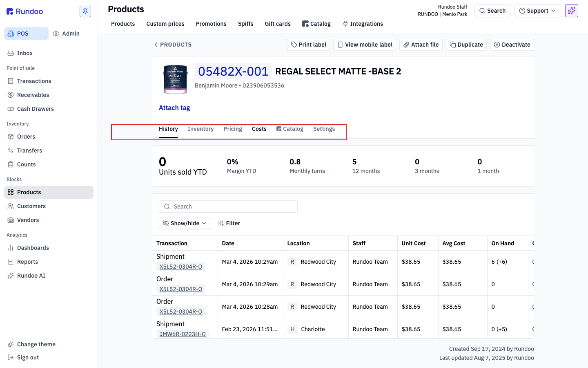Open the Filter options
Viewport: 588px width, 368px height.
229,223
